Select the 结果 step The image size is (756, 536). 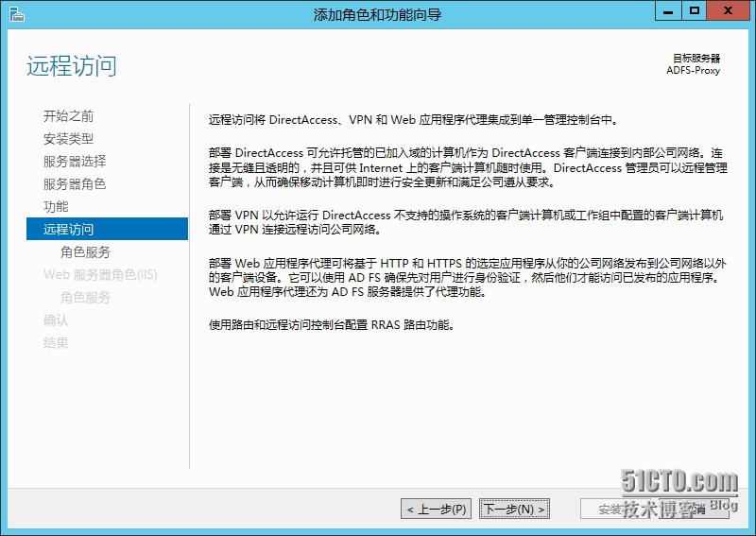[x=56, y=343]
